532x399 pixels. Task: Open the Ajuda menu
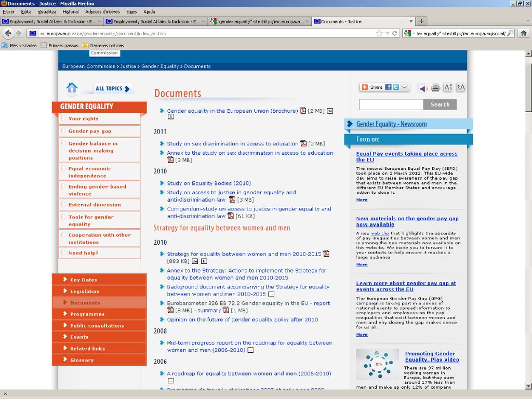(149, 11)
